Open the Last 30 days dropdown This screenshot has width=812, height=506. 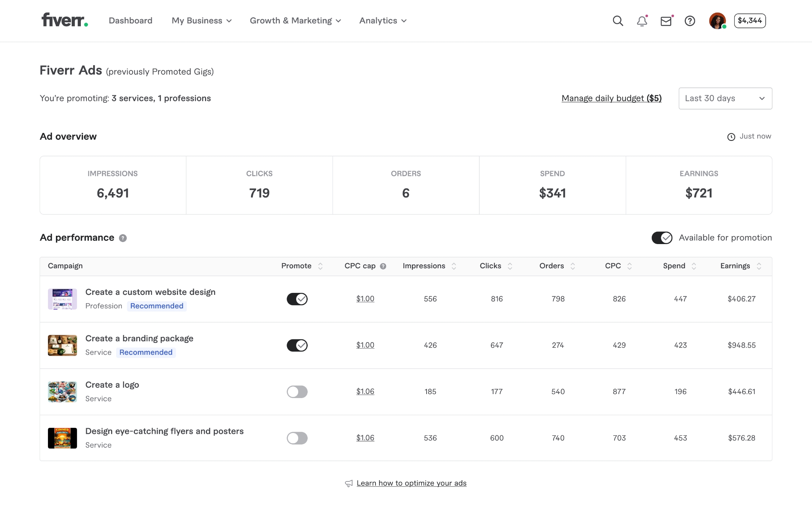pos(725,98)
